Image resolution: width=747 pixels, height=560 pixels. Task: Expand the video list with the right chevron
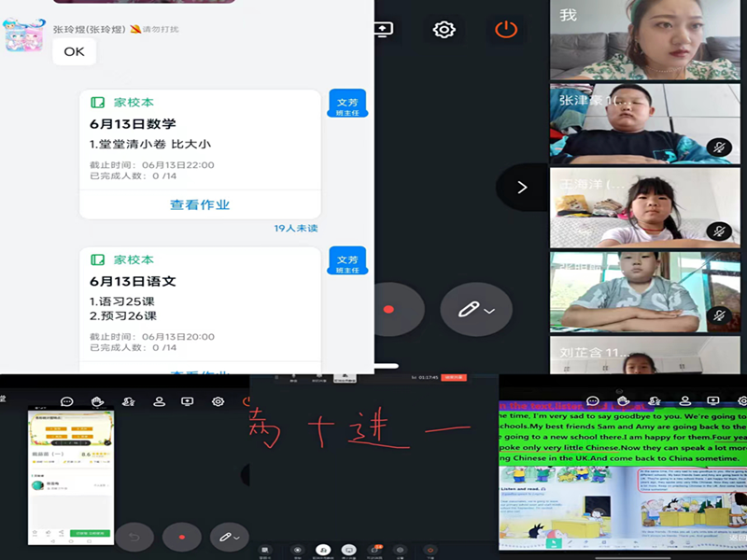click(522, 188)
